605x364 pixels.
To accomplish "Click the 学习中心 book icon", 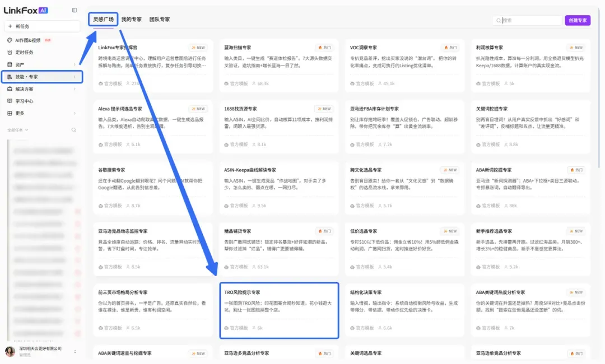I will (x=10, y=101).
